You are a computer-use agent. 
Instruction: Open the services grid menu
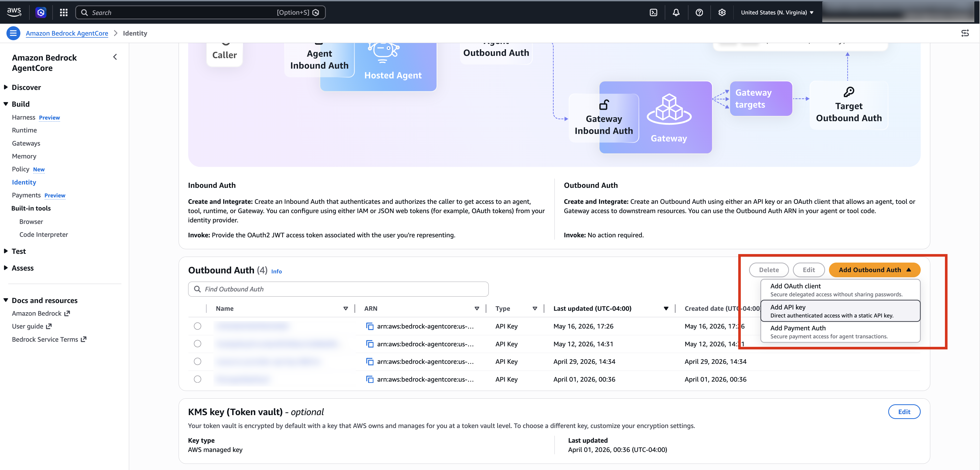63,13
